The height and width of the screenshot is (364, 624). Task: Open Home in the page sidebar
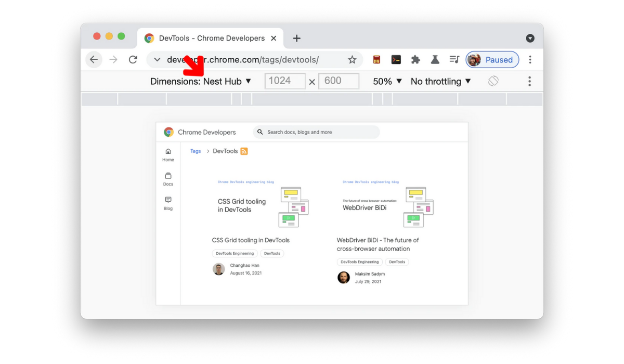[168, 155]
